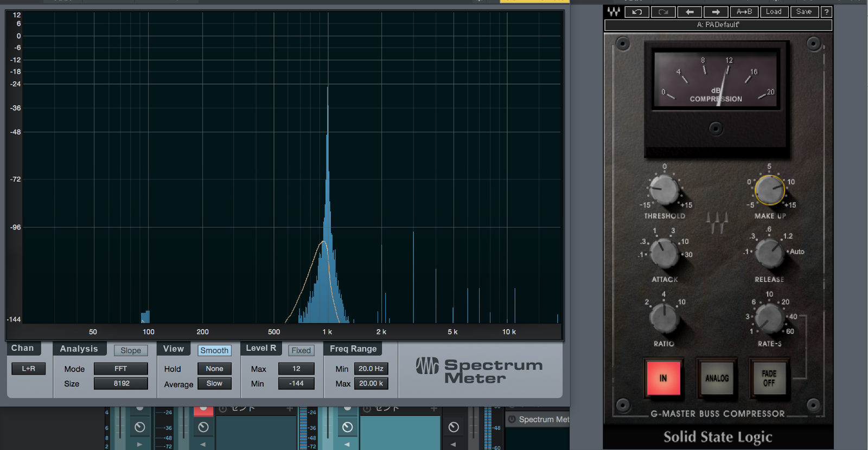The image size is (868, 450).
Task: Click the A: PADefault preset name bar
Action: point(718,25)
